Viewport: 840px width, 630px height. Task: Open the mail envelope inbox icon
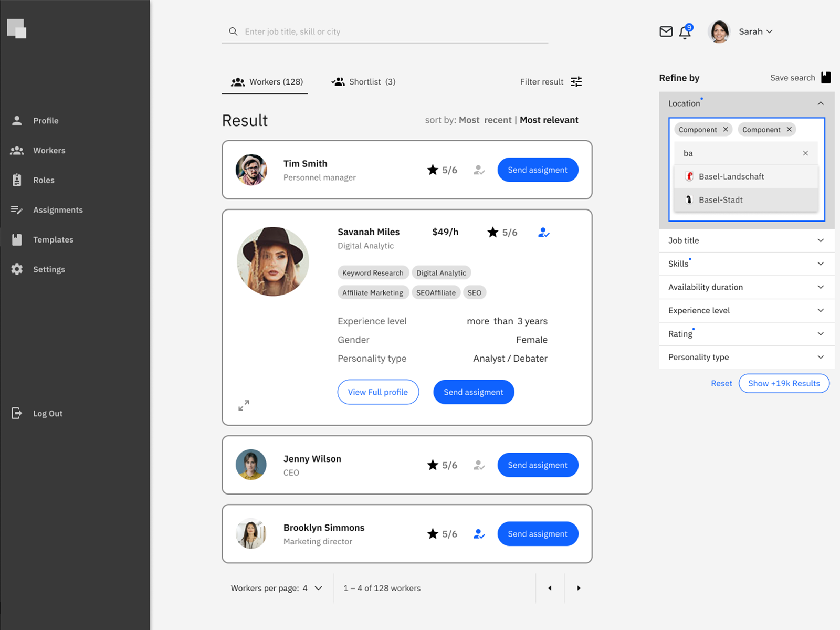click(x=666, y=31)
